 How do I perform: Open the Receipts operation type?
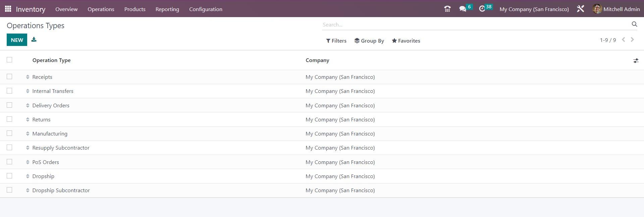[42, 77]
